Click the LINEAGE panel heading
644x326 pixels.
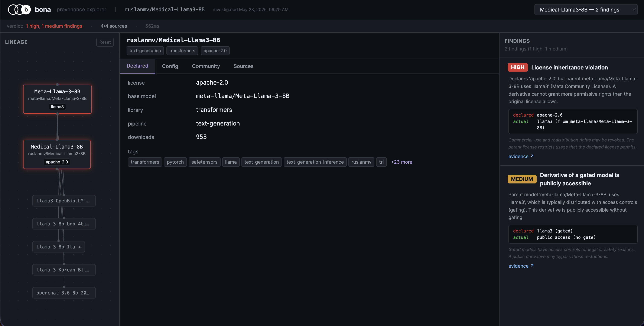16,42
